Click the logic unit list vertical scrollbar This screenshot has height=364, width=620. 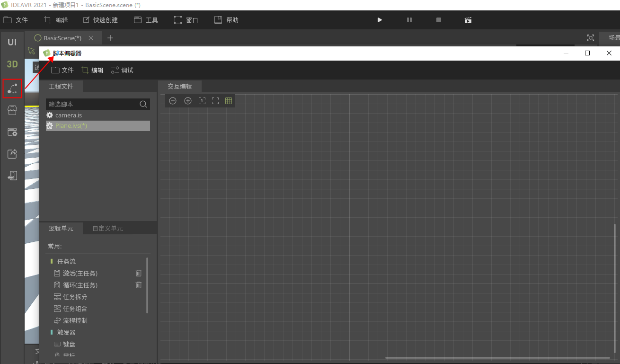[147, 285]
